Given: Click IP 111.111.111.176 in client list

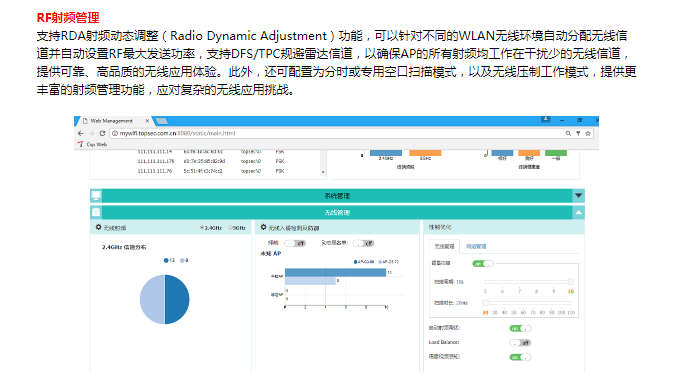Looking at the screenshot, I should point(156,161).
